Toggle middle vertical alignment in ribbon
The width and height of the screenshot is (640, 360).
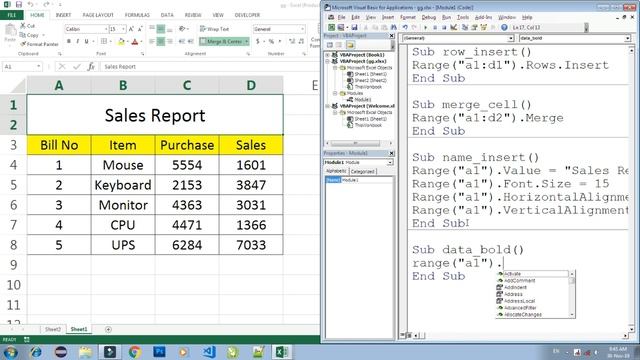coord(161,29)
